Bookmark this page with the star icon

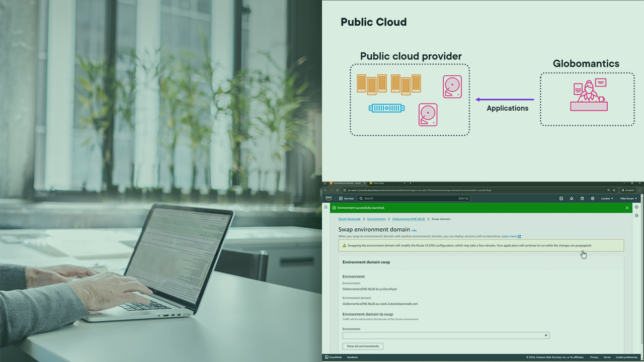[x=614, y=190]
